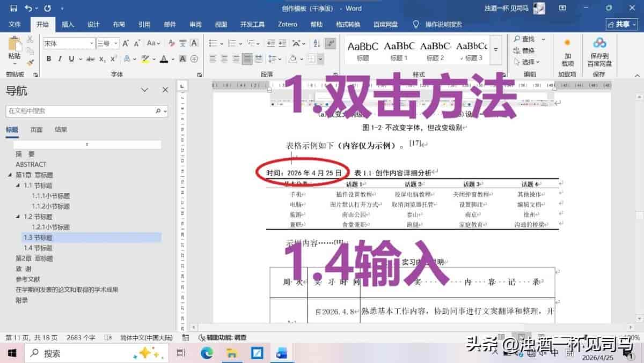Toggle show/hide paragraph marks

[331, 43]
